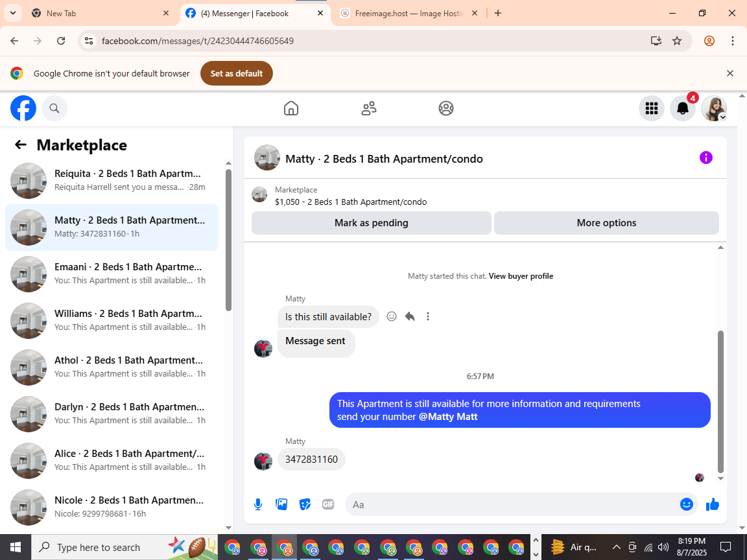Open the nine-dot Menu grid icon
Viewport: 747px width, 560px height.
(x=651, y=108)
